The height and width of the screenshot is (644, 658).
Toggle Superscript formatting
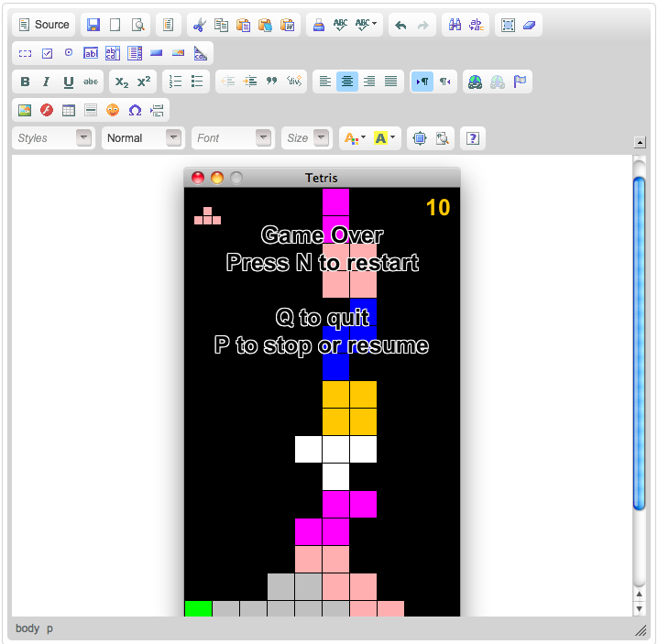144,82
